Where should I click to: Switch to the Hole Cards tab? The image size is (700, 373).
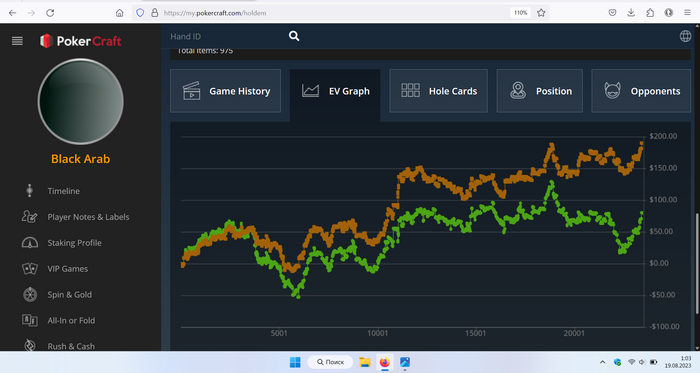438,91
